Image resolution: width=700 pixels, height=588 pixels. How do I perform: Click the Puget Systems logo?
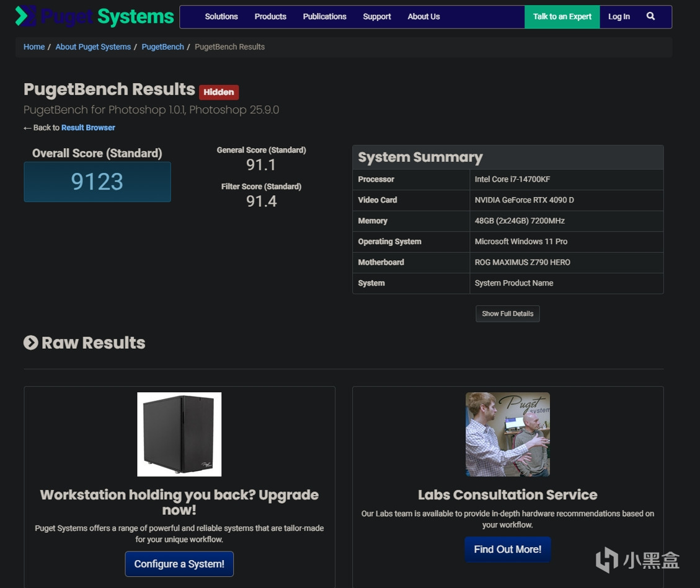(x=95, y=17)
